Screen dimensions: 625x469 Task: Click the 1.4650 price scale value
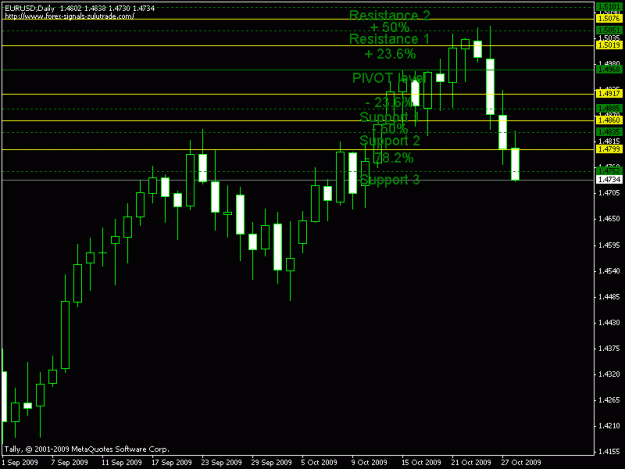tap(609, 219)
